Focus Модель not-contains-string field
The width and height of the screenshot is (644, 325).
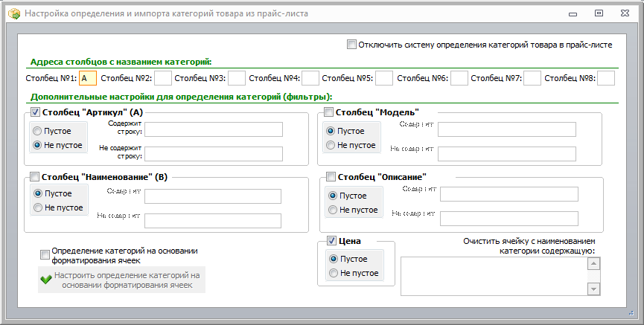tap(507, 154)
